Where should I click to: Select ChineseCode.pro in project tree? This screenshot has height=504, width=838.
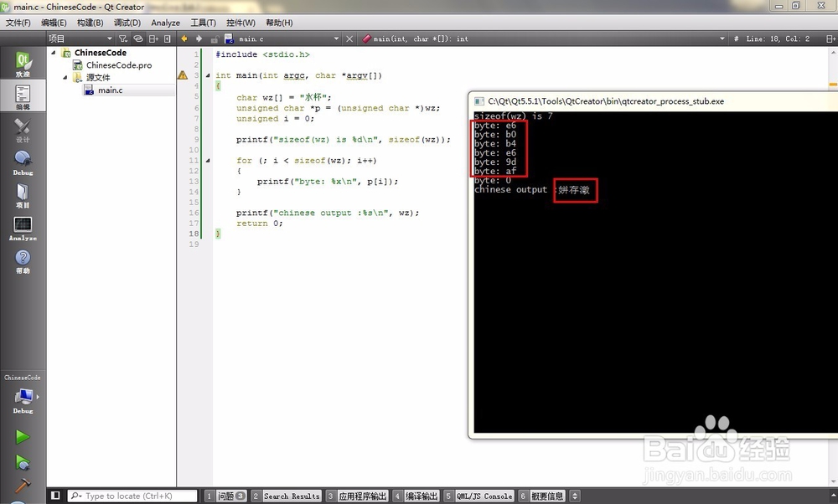click(x=119, y=65)
